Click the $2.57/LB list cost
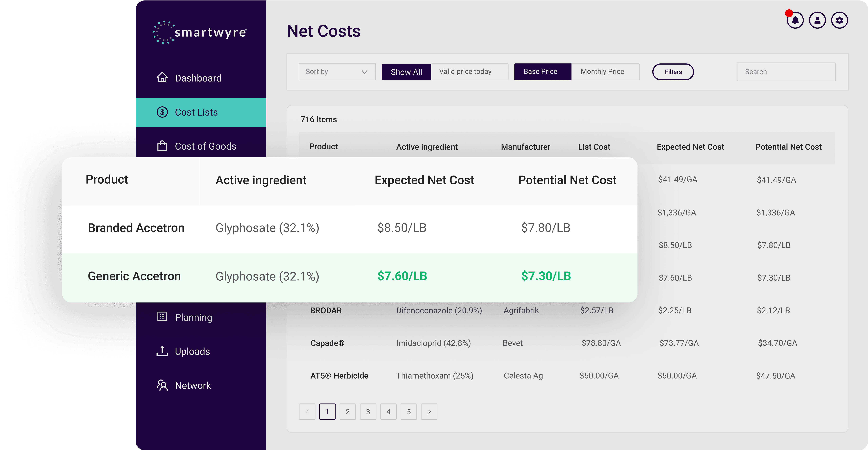Screen dimensions: 868x450 [596, 310]
